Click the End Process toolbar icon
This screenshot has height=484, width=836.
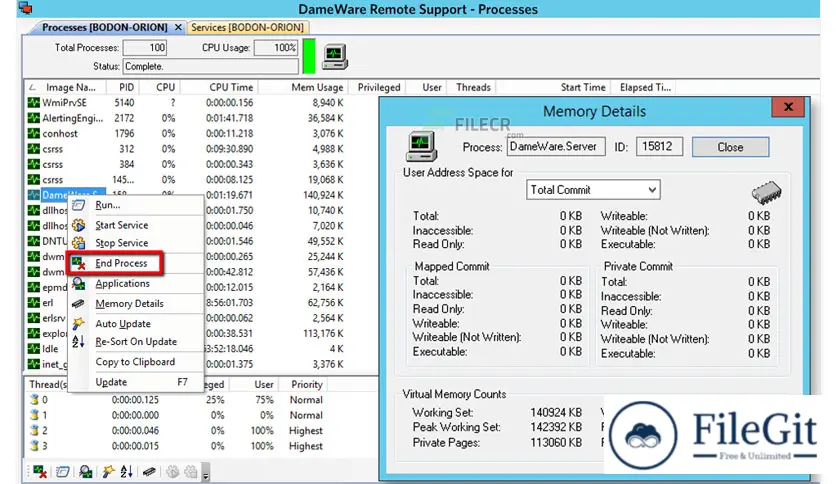tap(40, 471)
